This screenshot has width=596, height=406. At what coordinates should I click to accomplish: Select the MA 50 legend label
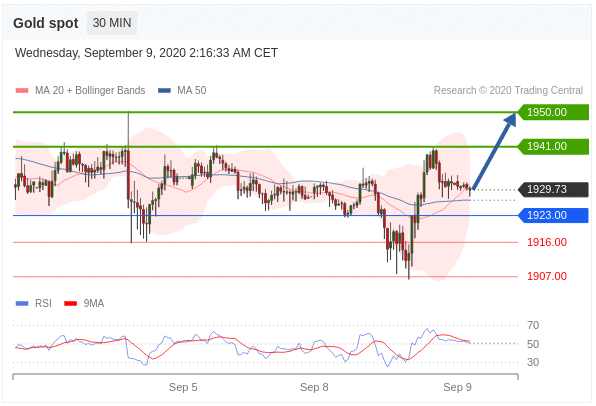[192, 90]
